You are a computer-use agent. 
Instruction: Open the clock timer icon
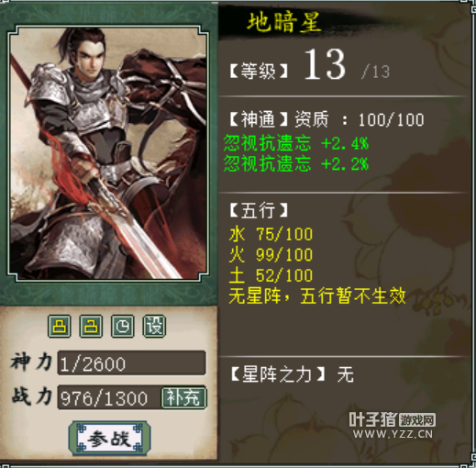(122, 327)
